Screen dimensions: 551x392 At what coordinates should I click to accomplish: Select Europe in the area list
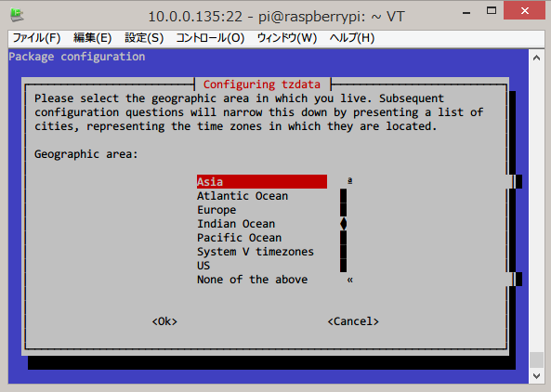point(216,210)
